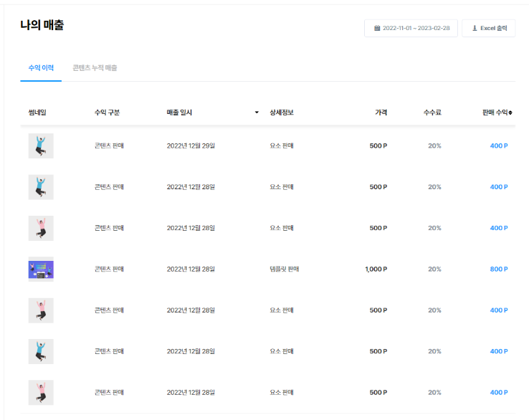Open the purple template thumbnail image

pyautogui.click(x=41, y=269)
